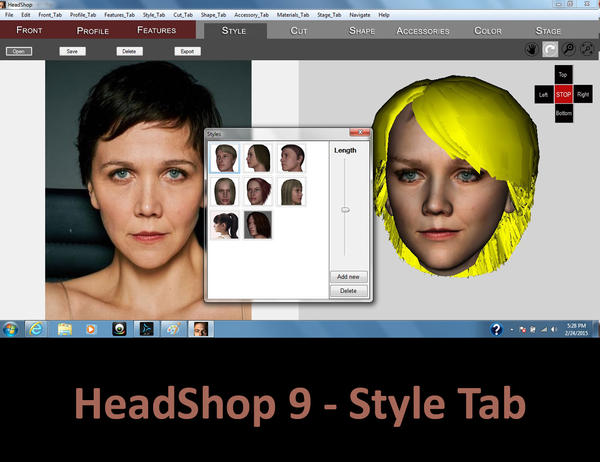The image size is (600, 462).
Task: Open the Front_Tab menu
Action: pyautogui.click(x=50, y=15)
